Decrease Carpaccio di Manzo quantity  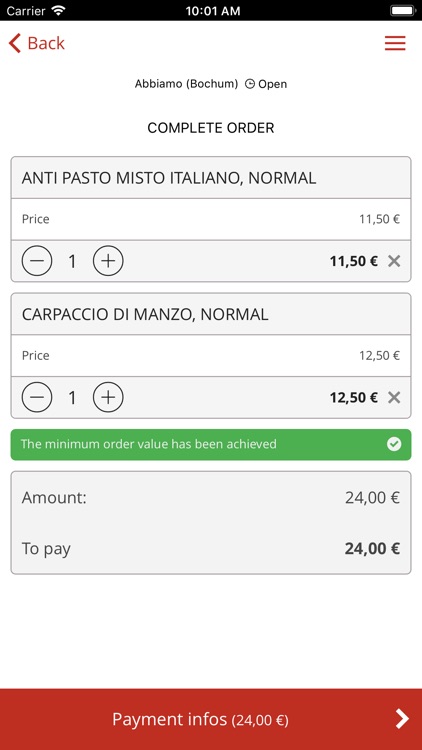36,397
